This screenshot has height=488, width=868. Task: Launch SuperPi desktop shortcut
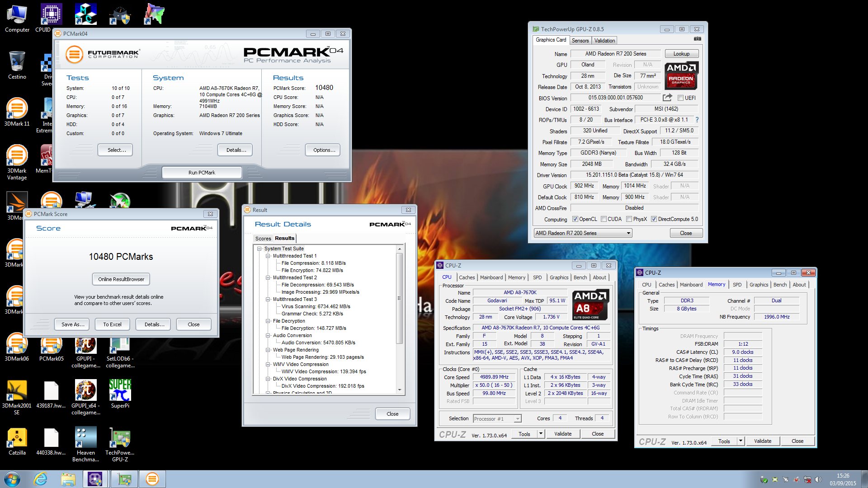click(x=120, y=394)
